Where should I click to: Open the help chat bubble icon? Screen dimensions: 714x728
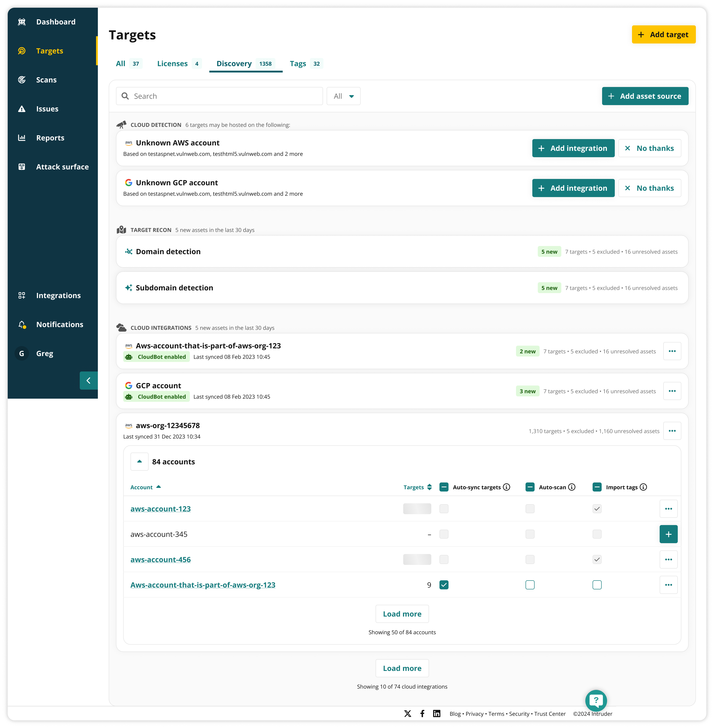(x=596, y=700)
